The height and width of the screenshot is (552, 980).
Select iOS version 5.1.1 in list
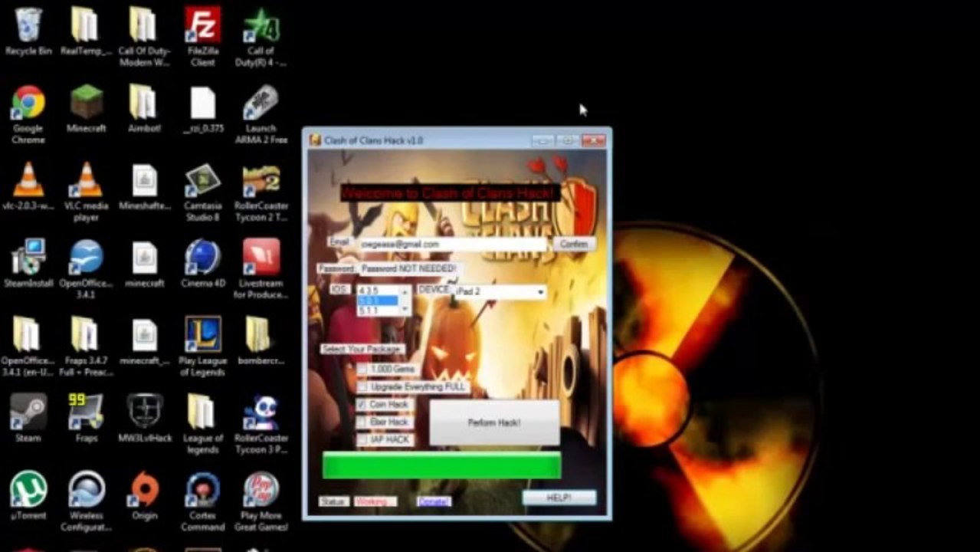[x=379, y=311]
